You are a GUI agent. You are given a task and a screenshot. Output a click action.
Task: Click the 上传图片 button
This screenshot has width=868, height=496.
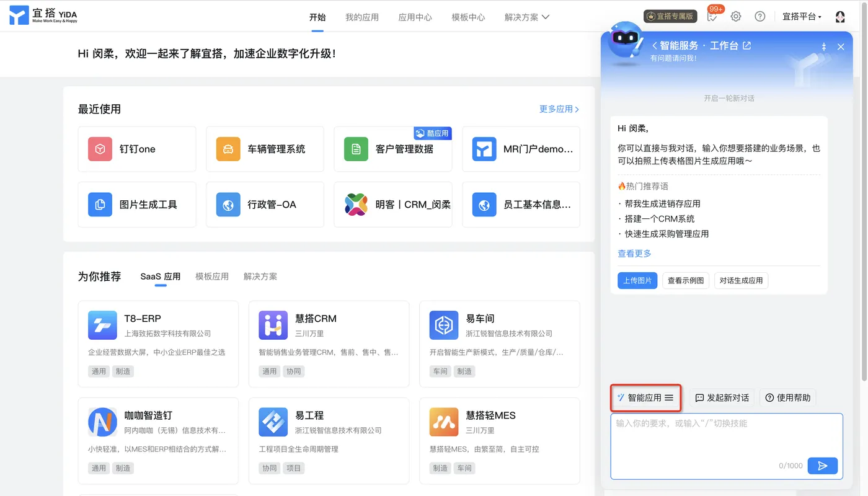point(637,280)
